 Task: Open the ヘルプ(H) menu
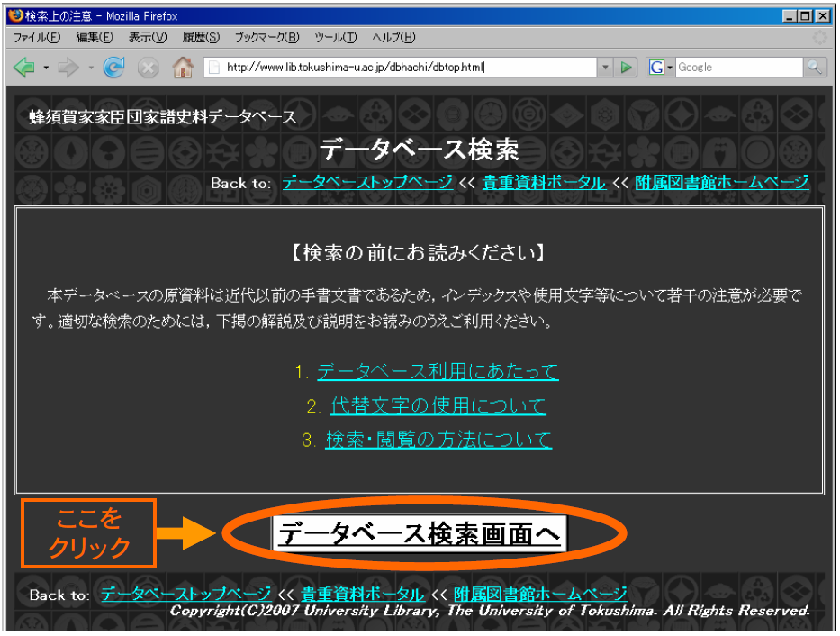click(x=393, y=38)
